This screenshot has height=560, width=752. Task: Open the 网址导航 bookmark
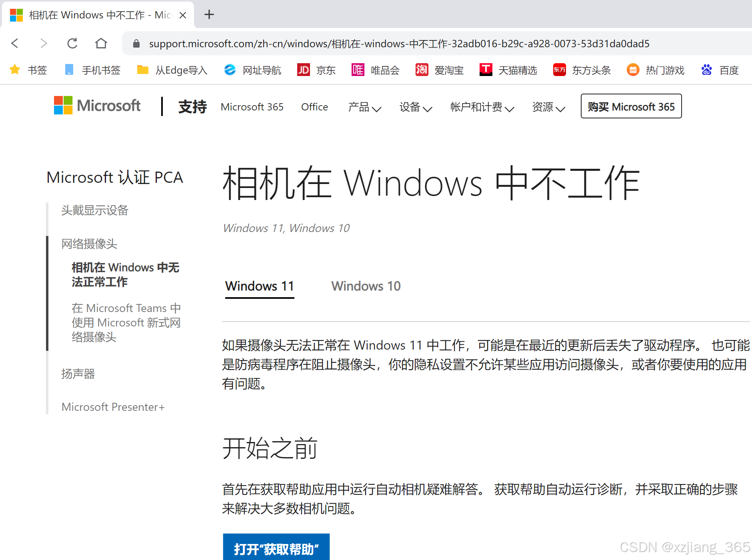pos(253,70)
